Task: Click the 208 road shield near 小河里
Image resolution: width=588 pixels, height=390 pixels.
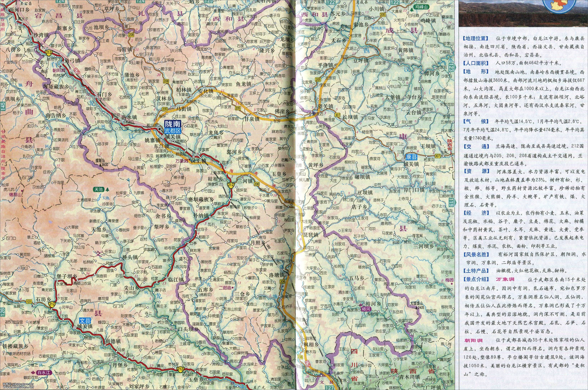Action: (131, 36)
